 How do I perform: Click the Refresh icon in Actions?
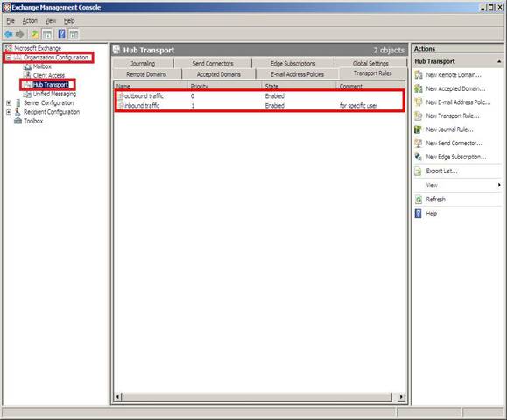[x=419, y=199]
